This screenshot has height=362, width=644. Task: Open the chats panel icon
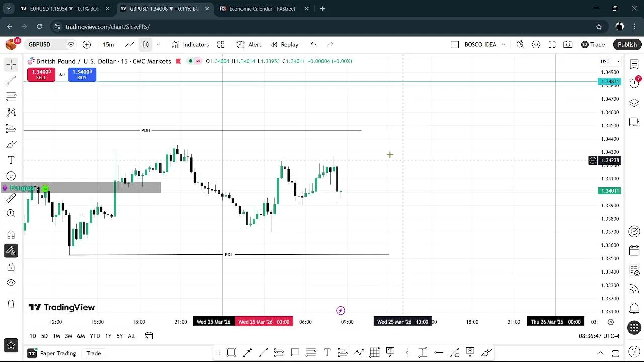pos(634,123)
